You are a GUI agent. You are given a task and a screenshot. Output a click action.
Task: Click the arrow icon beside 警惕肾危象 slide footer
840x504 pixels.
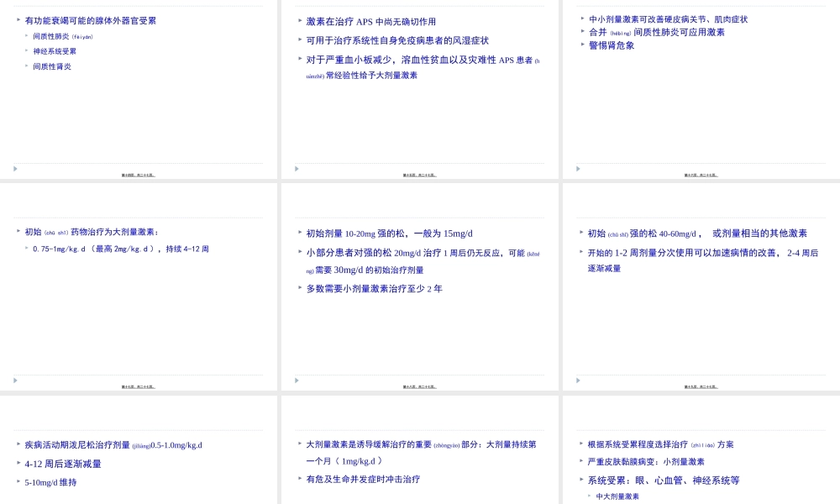coord(577,168)
